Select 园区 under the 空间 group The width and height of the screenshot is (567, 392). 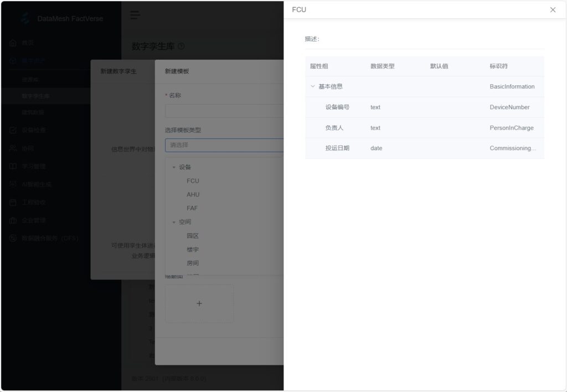(192, 236)
